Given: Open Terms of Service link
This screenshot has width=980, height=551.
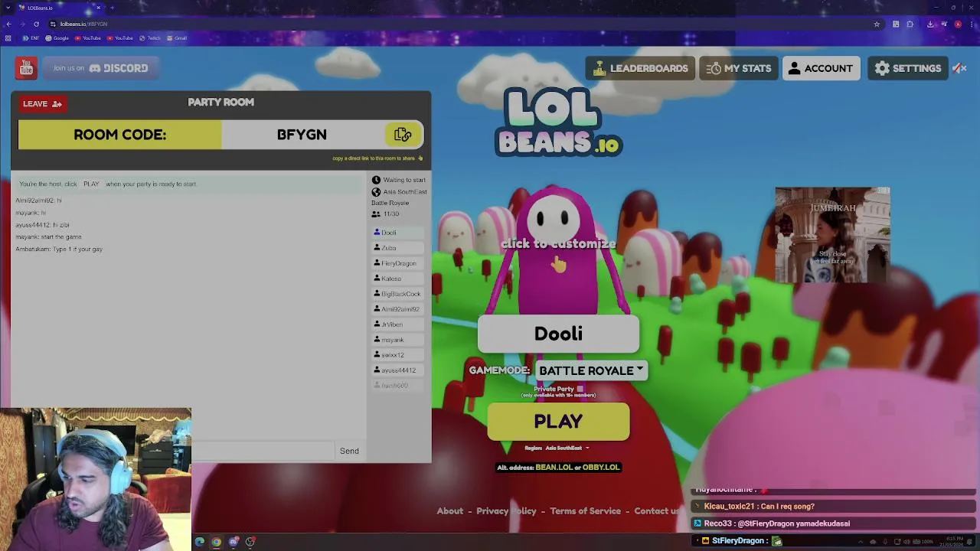Looking at the screenshot, I should click(585, 511).
